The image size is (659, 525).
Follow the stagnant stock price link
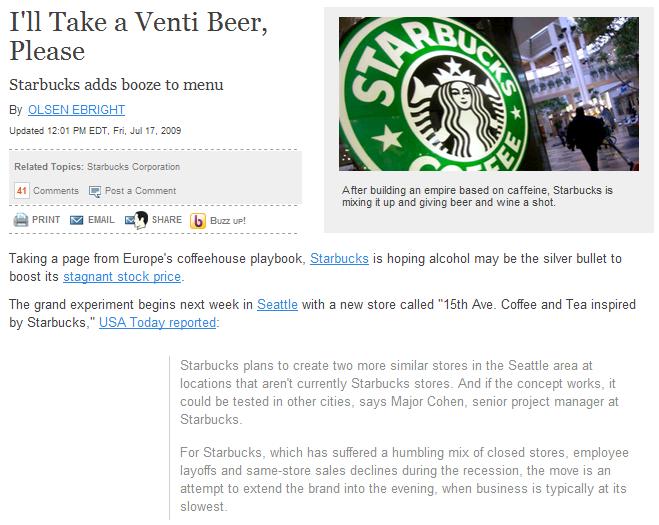tap(122, 277)
